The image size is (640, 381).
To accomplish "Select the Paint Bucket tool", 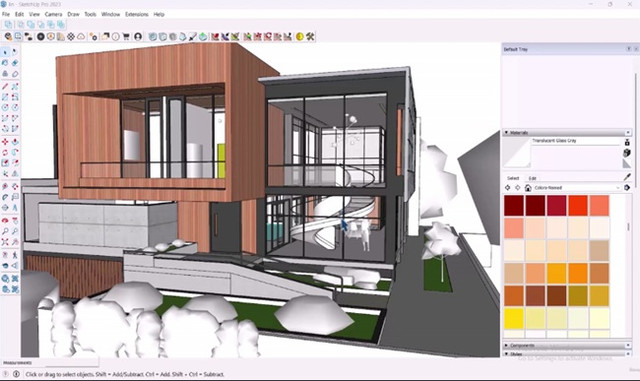I will click(x=5, y=63).
